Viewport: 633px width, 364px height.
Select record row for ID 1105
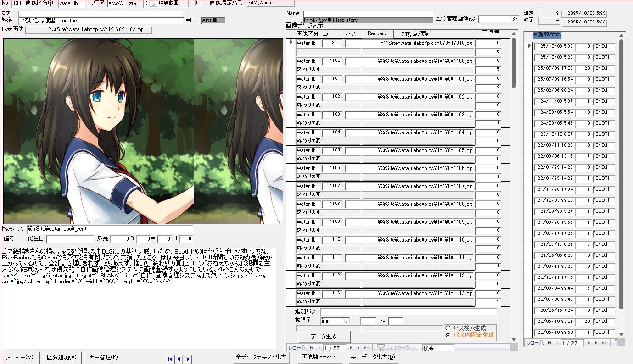[x=291, y=154]
